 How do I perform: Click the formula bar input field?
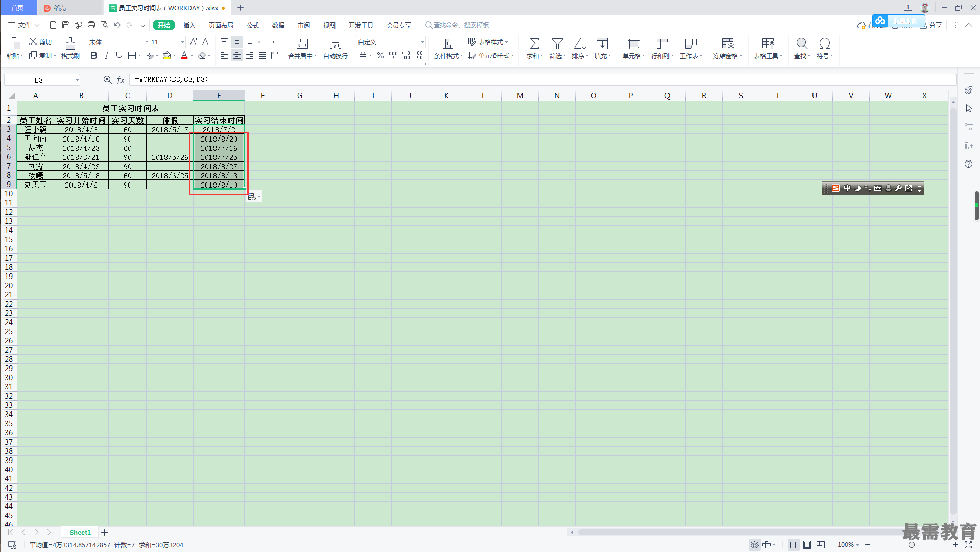click(543, 80)
